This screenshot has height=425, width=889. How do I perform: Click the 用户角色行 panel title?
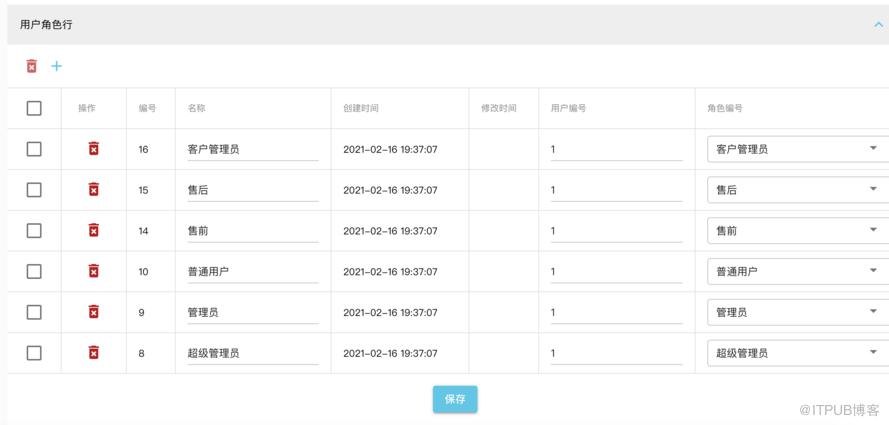[x=46, y=25]
